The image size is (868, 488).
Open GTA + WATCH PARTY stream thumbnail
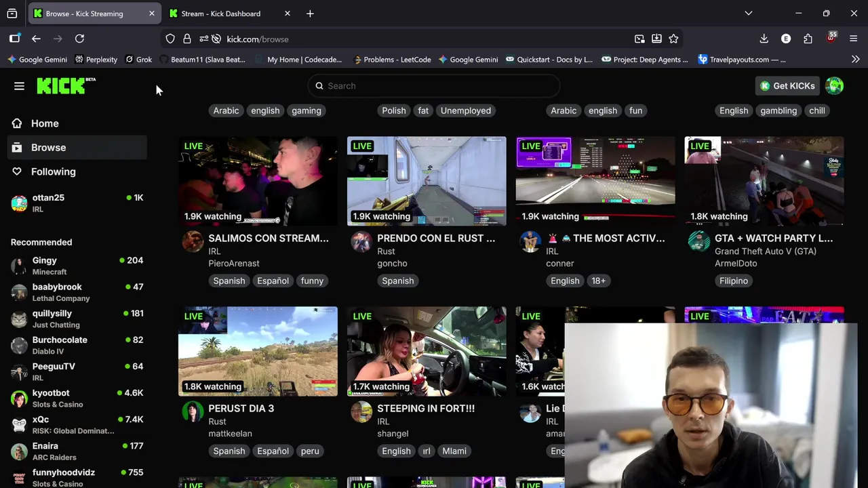tap(764, 181)
